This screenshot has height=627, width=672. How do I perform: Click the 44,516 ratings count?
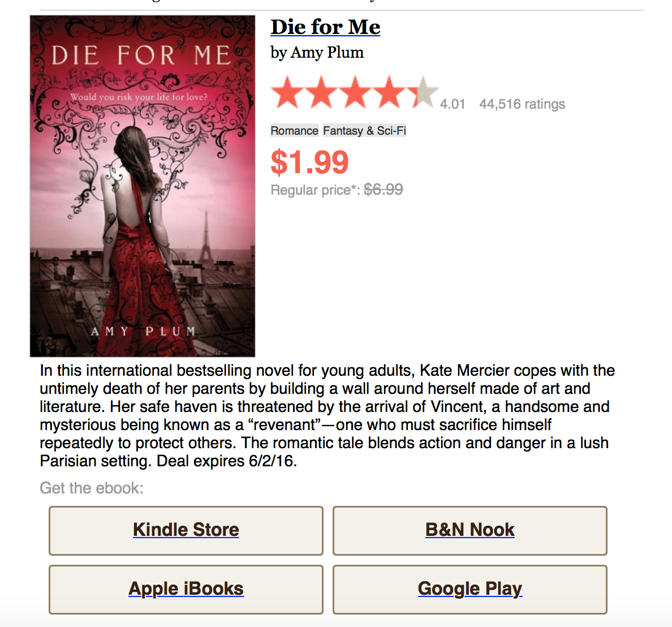pyautogui.click(x=522, y=104)
